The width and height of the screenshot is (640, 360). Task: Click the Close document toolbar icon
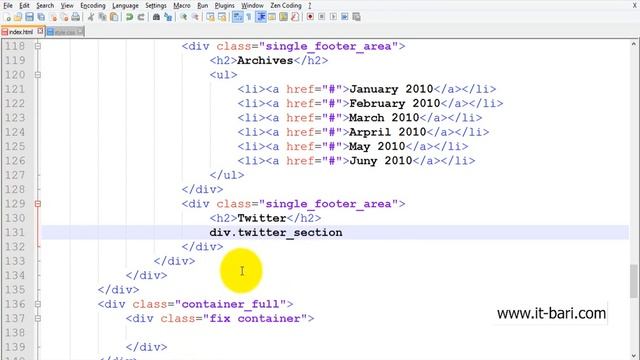click(x=53, y=17)
